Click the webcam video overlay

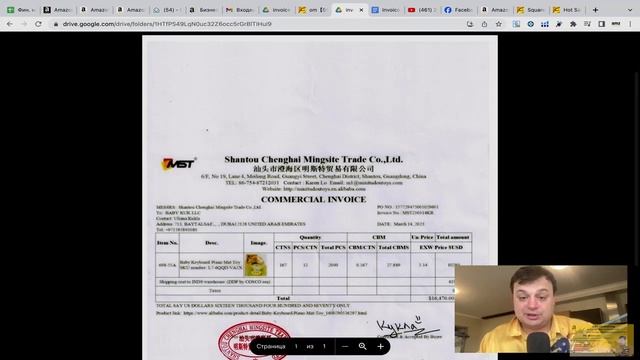541,309
